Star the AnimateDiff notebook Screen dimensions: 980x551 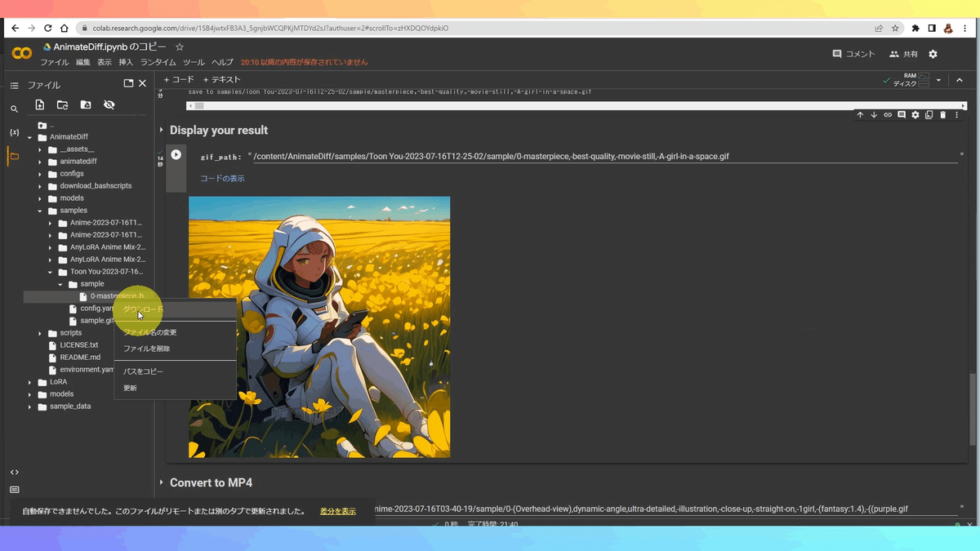[x=180, y=47]
